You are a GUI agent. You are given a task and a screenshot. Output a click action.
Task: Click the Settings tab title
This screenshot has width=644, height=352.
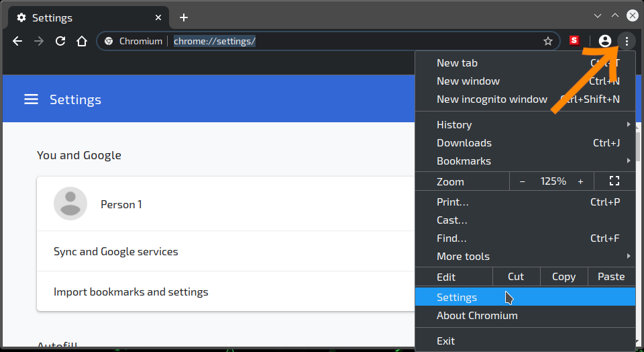(x=52, y=17)
